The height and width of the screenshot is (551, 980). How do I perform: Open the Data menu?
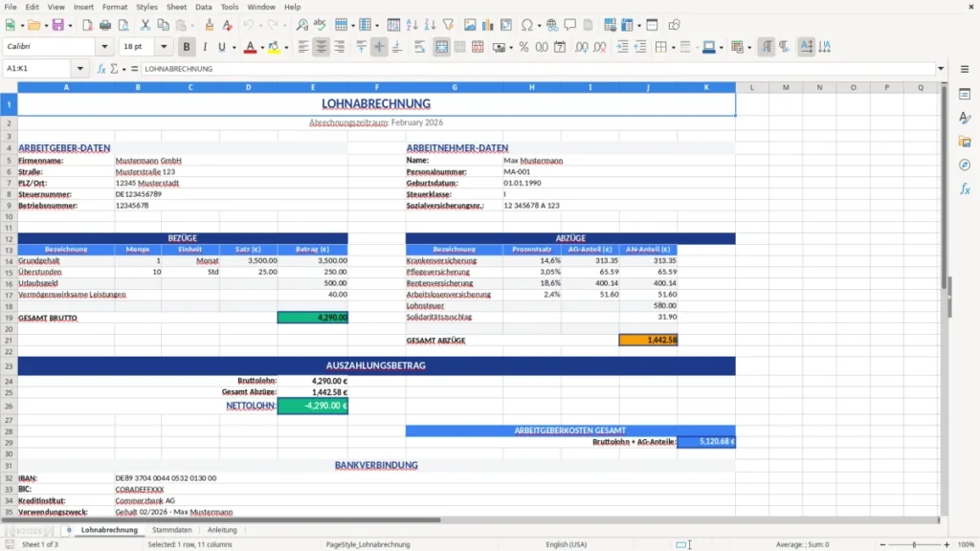pos(203,7)
